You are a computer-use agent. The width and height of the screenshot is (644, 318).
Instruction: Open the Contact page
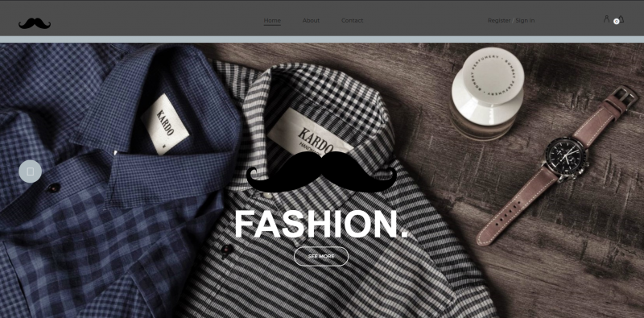coord(352,21)
